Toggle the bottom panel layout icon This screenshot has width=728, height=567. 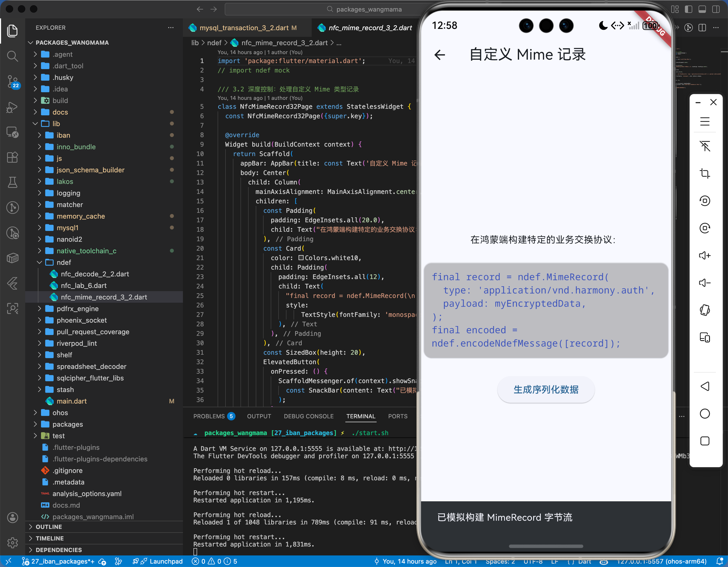(x=702, y=9)
